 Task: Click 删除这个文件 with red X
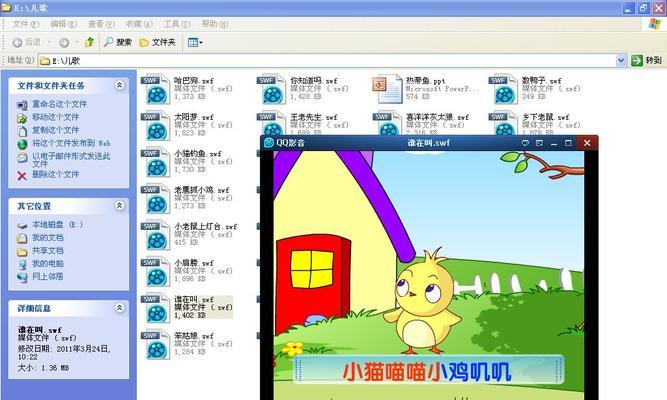[x=55, y=174]
